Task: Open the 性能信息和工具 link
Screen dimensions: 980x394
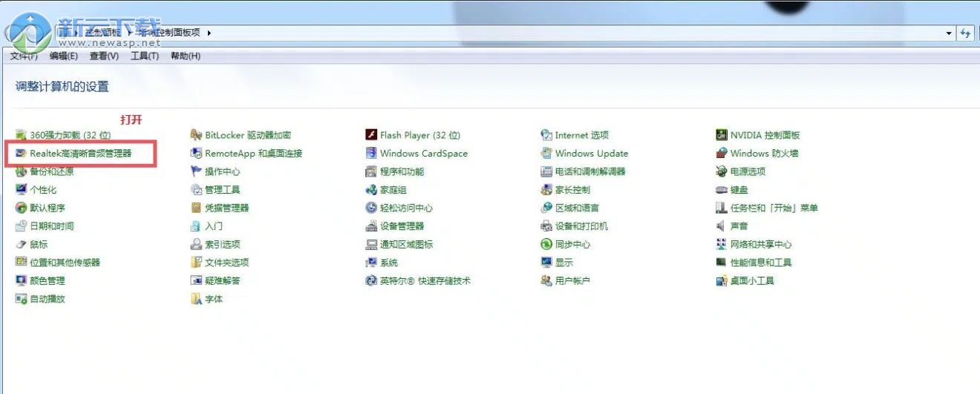Action: [761, 263]
